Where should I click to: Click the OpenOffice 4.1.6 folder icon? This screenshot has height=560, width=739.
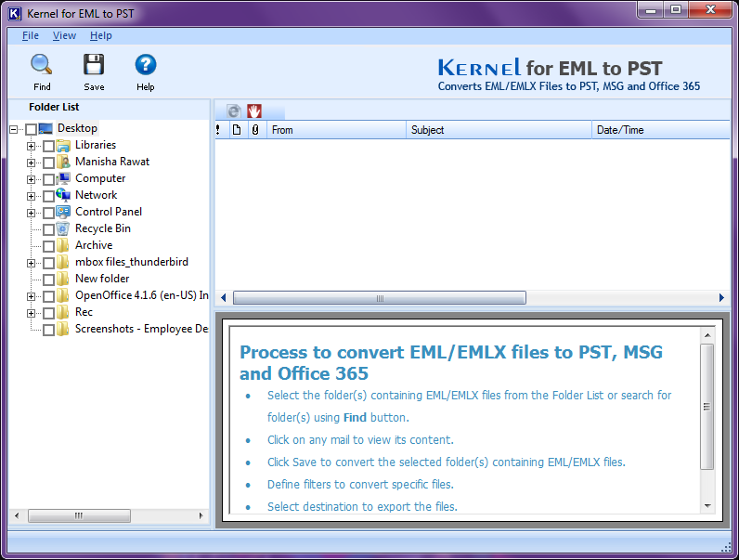coord(63,295)
